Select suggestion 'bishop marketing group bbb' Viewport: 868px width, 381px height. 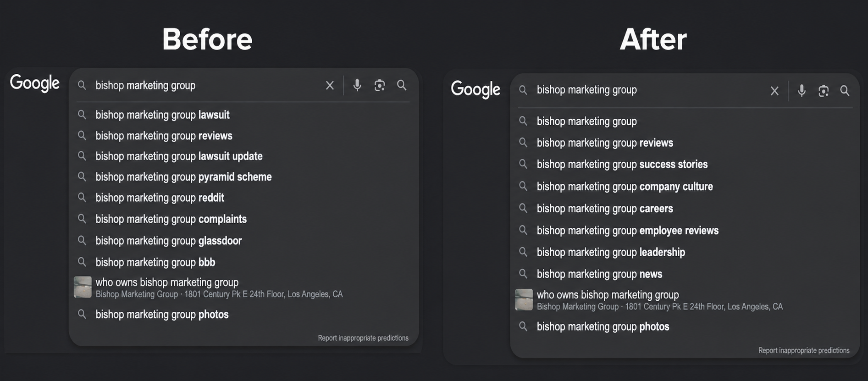coord(155,262)
